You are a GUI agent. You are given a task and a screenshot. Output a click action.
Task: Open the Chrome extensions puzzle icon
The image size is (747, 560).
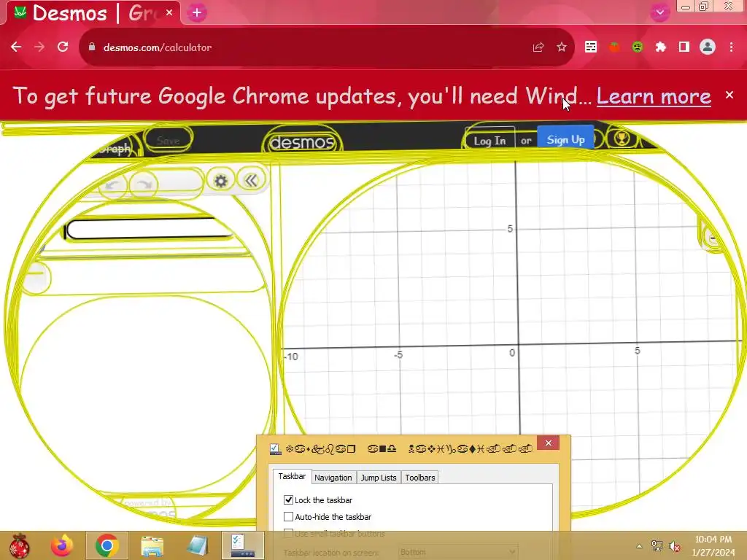click(x=661, y=47)
